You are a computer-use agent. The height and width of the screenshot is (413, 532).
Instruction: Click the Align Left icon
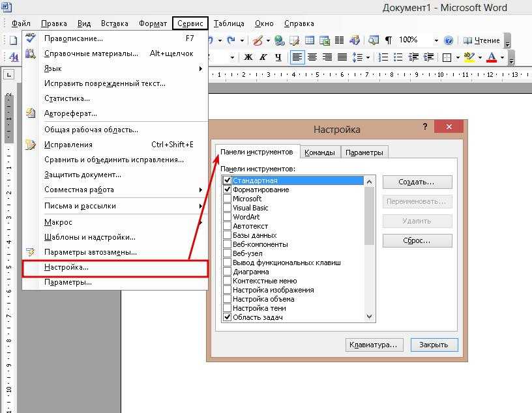coord(297,57)
